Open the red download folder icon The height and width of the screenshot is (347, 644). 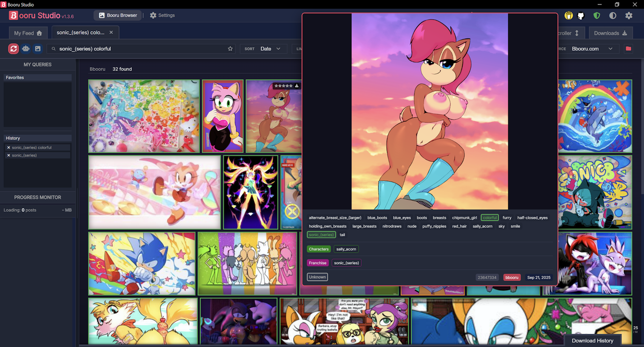tap(628, 49)
